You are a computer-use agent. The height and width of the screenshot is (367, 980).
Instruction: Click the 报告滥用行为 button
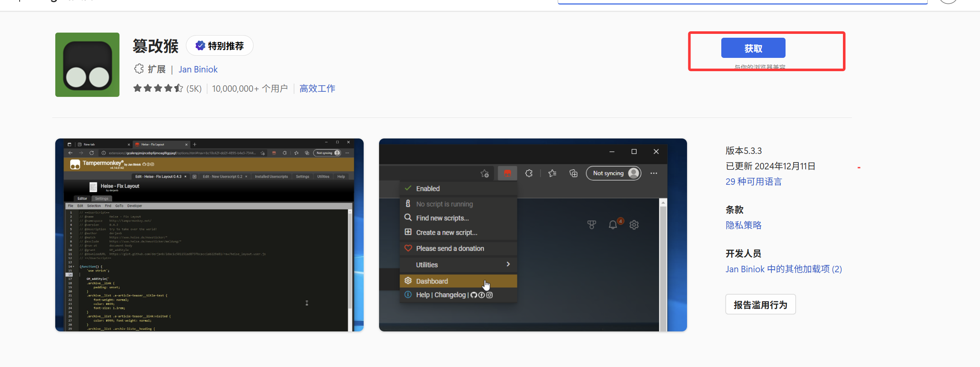click(761, 304)
